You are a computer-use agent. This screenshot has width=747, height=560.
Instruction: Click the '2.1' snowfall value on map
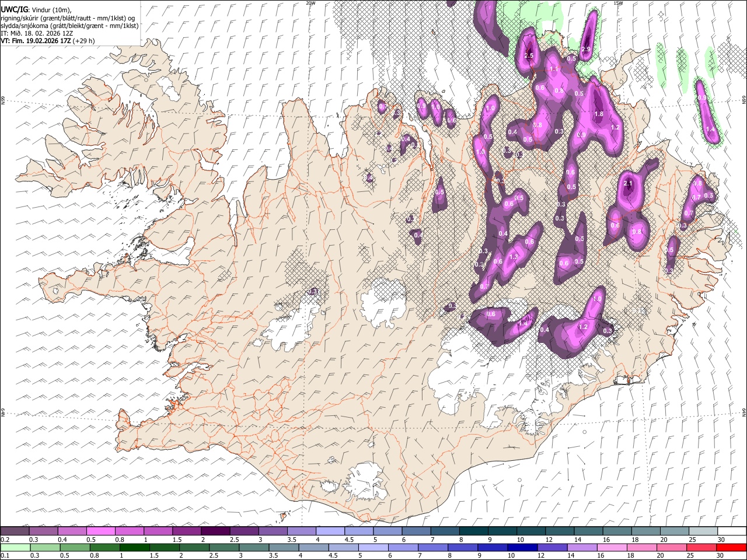point(629,184)
